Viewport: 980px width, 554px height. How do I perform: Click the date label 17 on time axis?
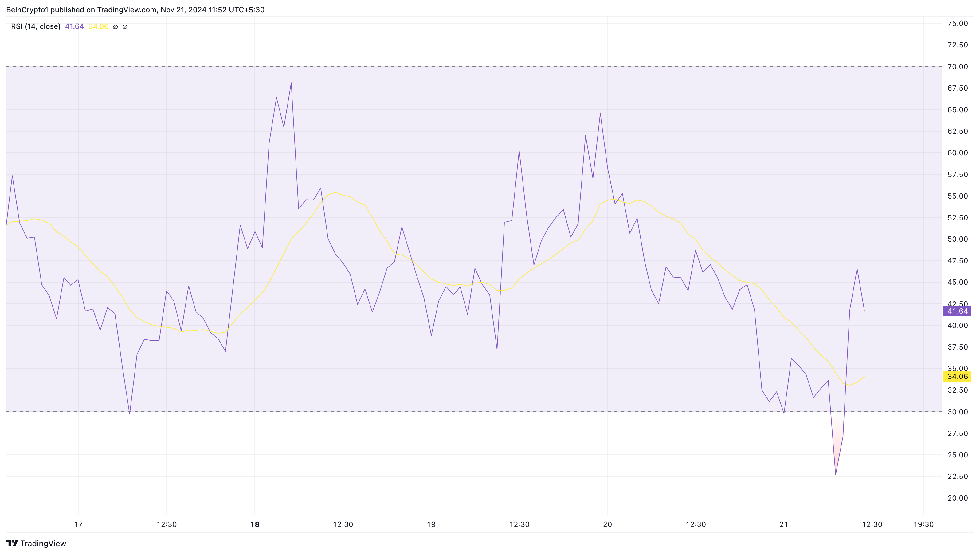tap(78, 524)
